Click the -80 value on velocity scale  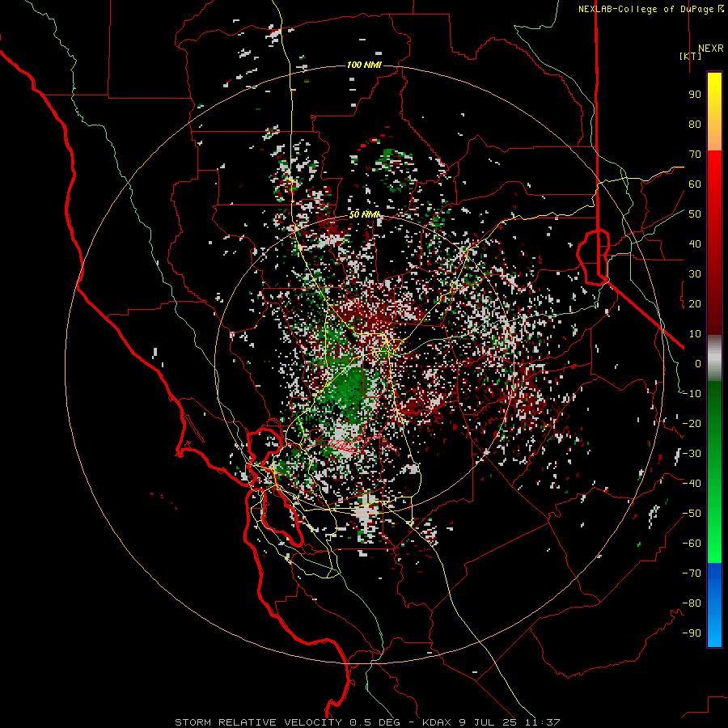(x=692, y=603)
